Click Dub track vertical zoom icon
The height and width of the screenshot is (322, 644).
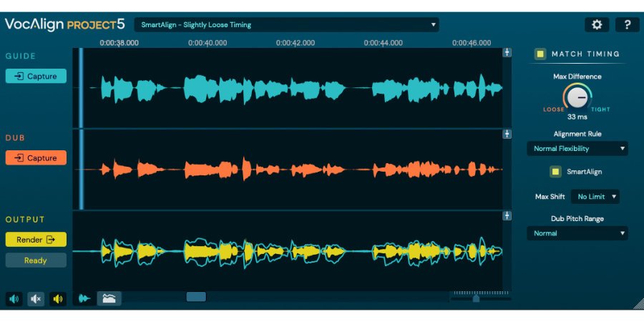[507, 134]
